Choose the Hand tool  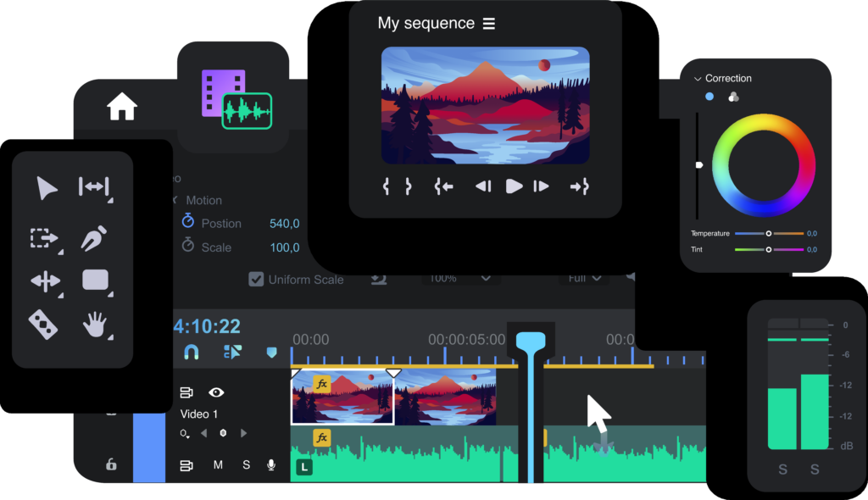click(x=96, y=324)
